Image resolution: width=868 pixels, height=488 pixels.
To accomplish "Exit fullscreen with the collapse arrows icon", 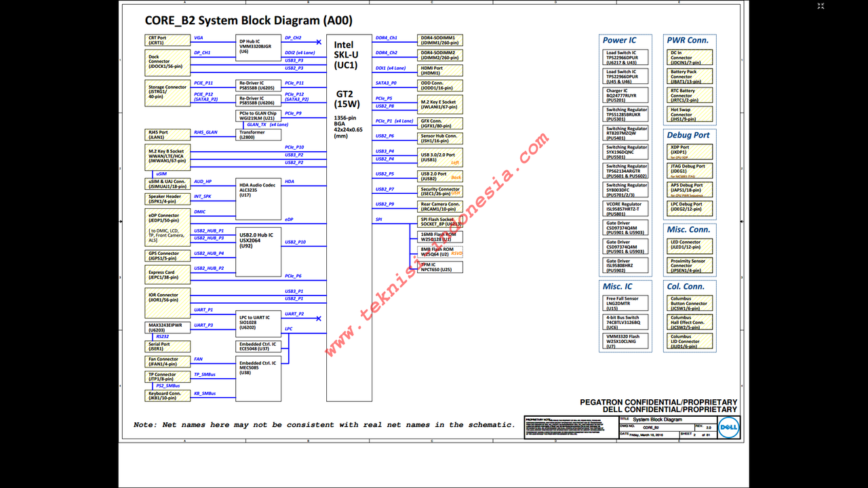I will 821,7.
